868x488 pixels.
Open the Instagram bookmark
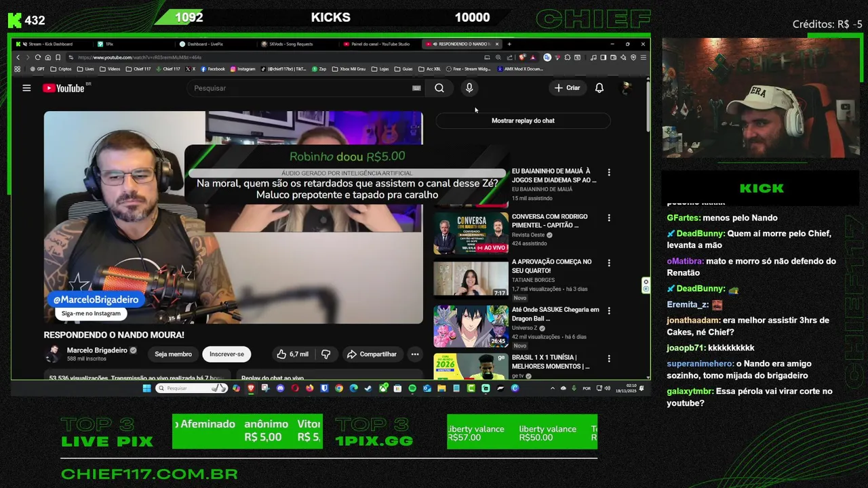(x=242, y=69)
